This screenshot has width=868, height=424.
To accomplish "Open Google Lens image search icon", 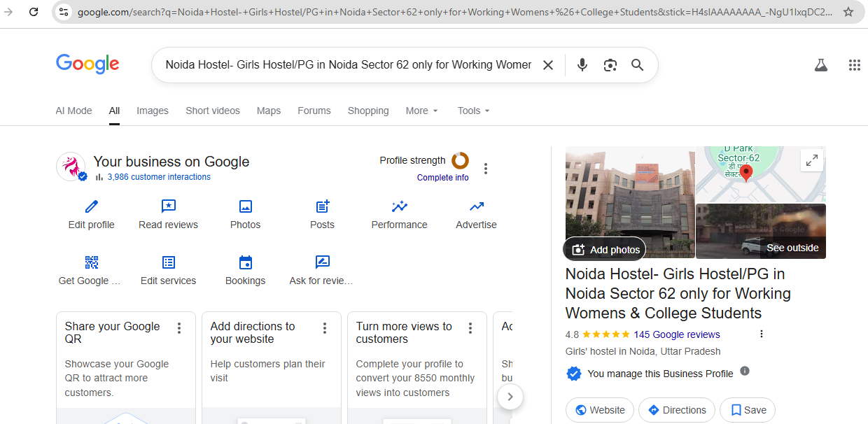I will tap(610, 65).
